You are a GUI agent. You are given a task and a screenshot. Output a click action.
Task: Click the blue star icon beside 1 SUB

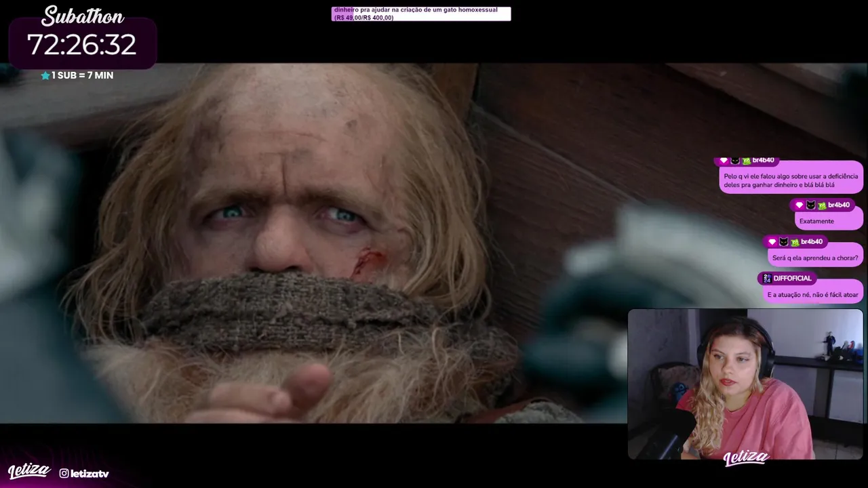coord(45,76)
